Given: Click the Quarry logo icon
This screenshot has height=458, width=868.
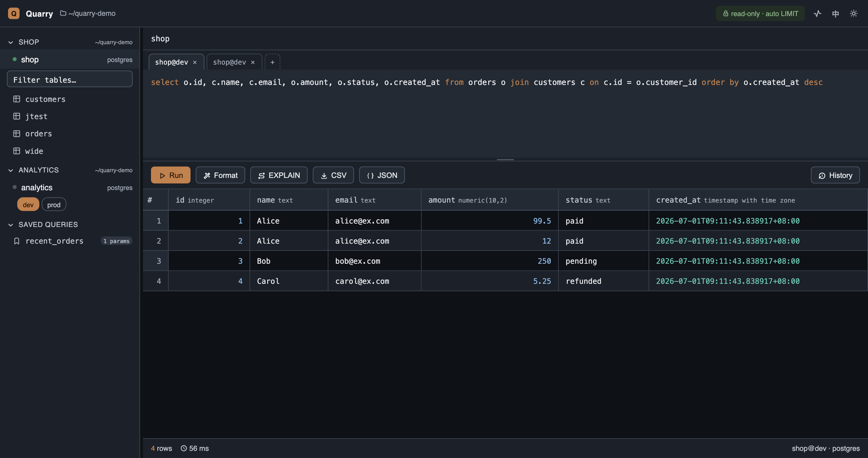Looking at the screenshot, I should (14, 13).
